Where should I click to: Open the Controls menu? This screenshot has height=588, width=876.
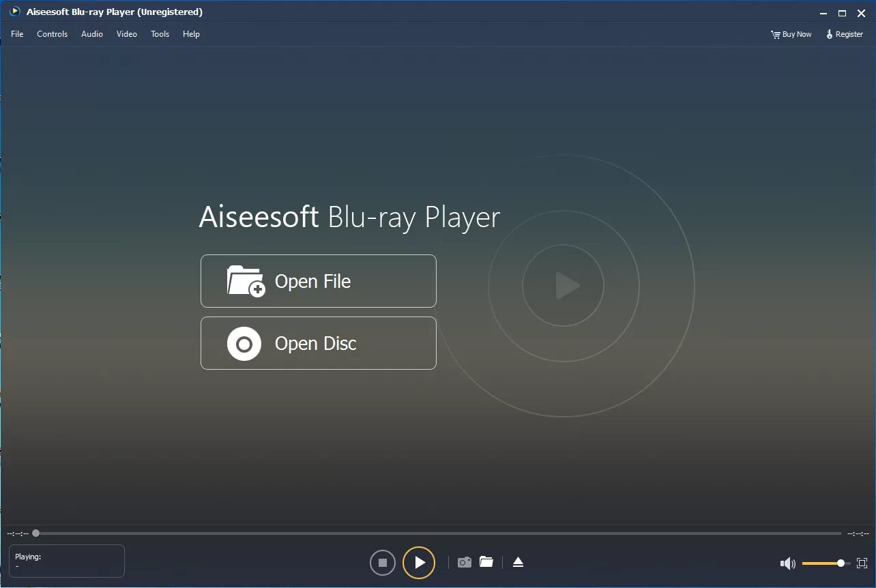pyautogui.click(x=52, y=34)
